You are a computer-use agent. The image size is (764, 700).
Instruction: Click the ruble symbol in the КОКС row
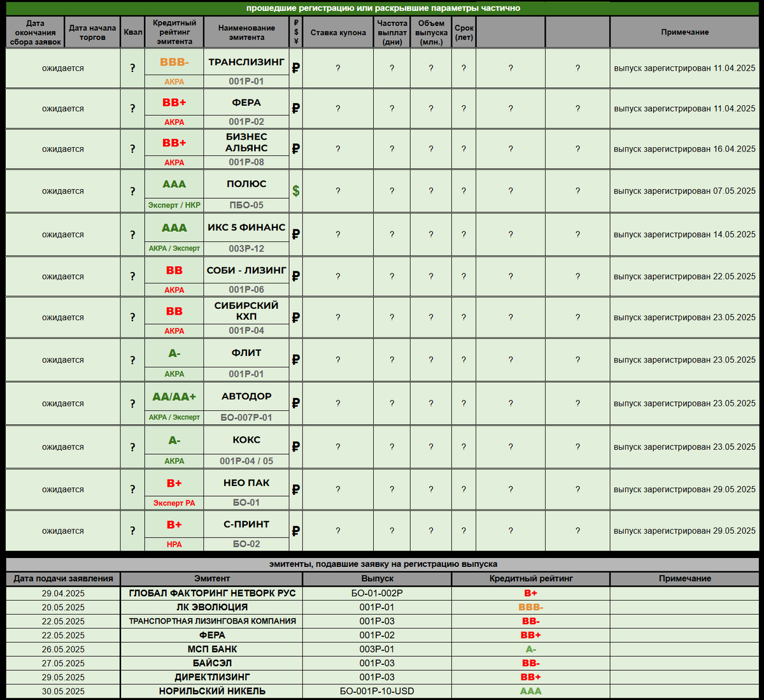click(x=296, y=447)
